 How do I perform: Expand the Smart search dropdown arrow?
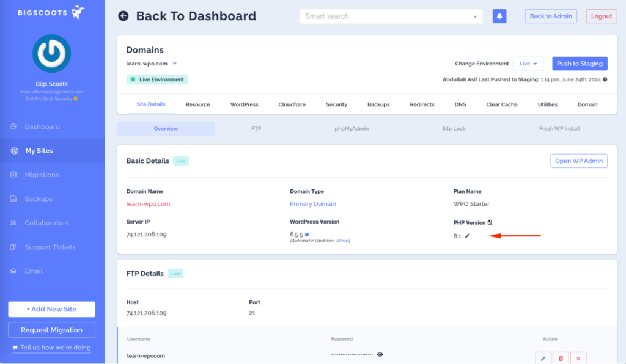pos(475,16)
